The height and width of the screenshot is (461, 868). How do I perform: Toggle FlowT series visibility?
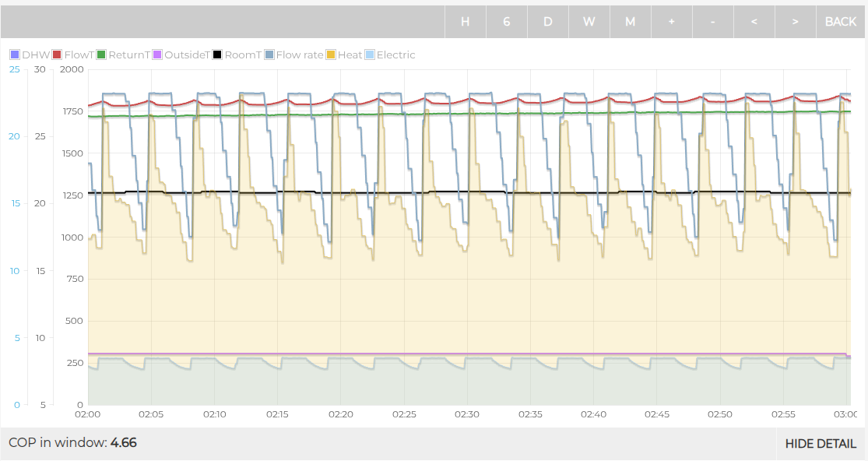tap(79, 55)
